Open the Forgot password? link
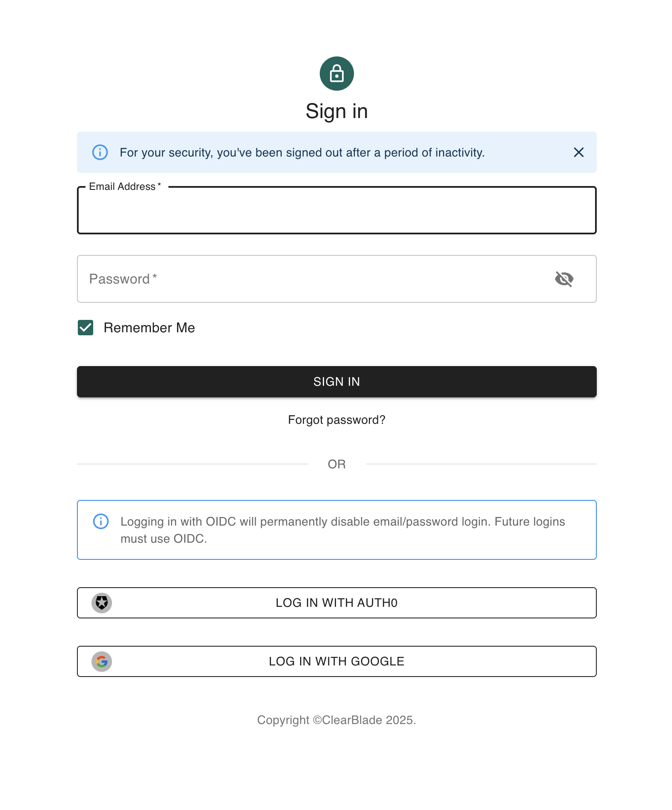The image size is (672, 810). [x=336, y=420]
